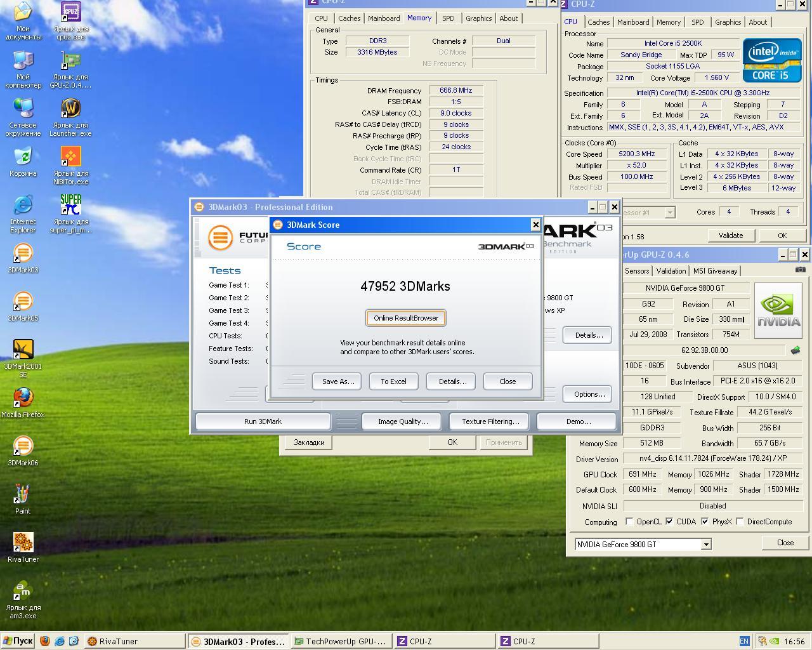Viewport: 812px width, 650px height.
Task: Switch to the Mainboard tab in the right CPU-Z window
Action: point(633,22)
